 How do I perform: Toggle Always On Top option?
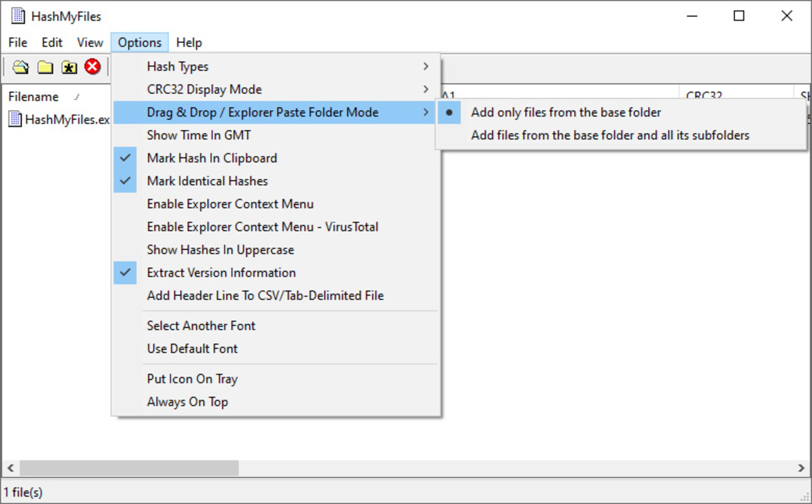[274, 402]
